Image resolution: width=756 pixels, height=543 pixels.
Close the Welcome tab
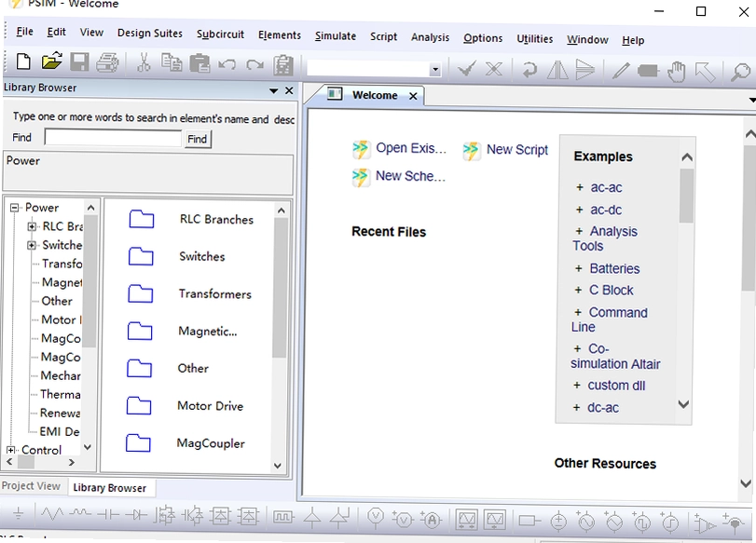click(413, 96)
